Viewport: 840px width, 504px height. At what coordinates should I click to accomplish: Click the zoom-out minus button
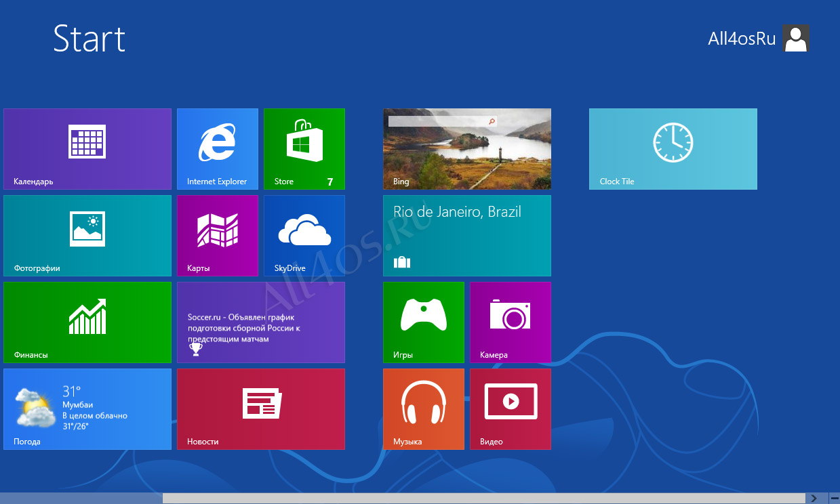point(834,499)
